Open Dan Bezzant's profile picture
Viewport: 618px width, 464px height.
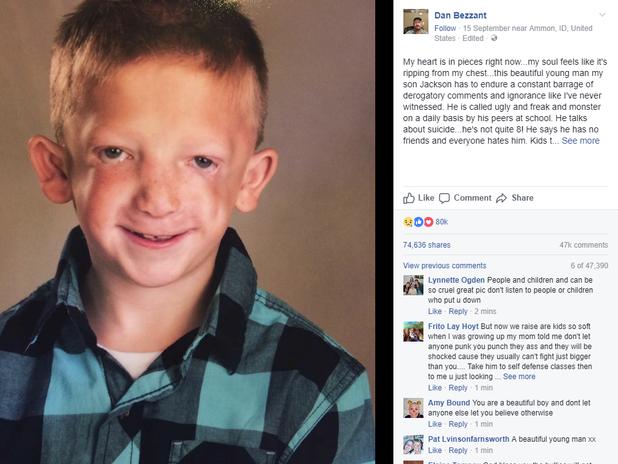(415, 21)
